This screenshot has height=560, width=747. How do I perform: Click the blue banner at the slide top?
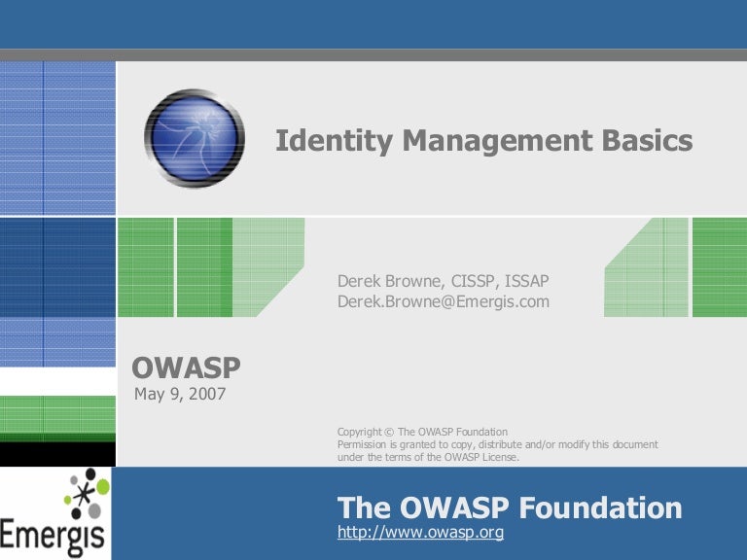tap(373, 23)
